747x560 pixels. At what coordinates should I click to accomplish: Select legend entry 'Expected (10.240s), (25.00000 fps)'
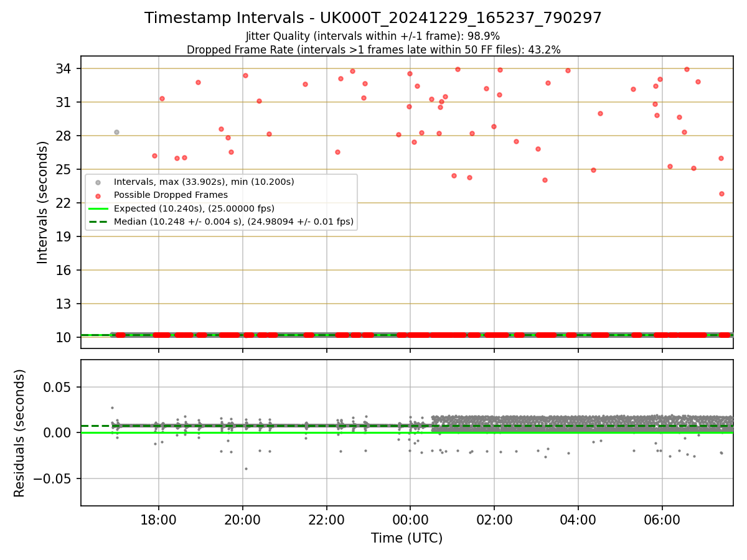point(194,208)
